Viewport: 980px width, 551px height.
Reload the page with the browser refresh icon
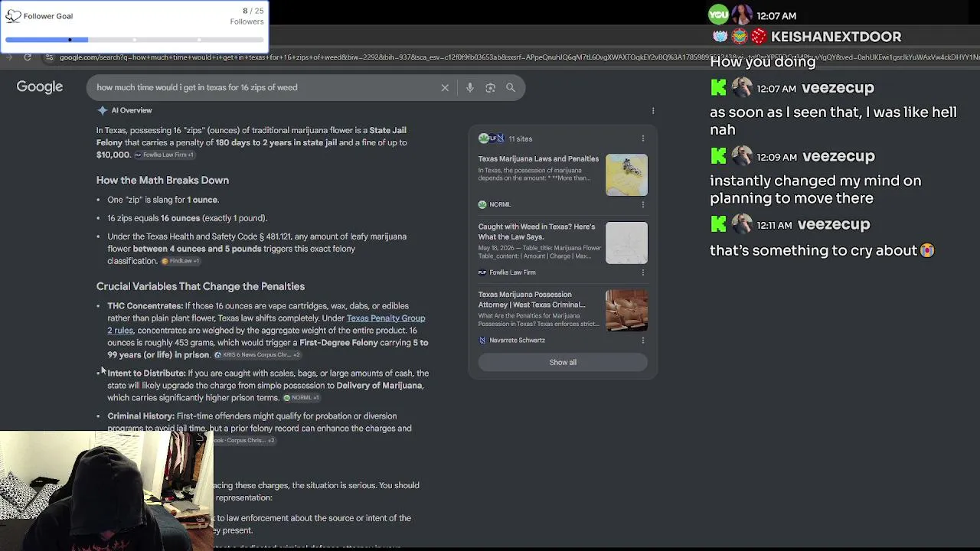[x=28, y=57]
